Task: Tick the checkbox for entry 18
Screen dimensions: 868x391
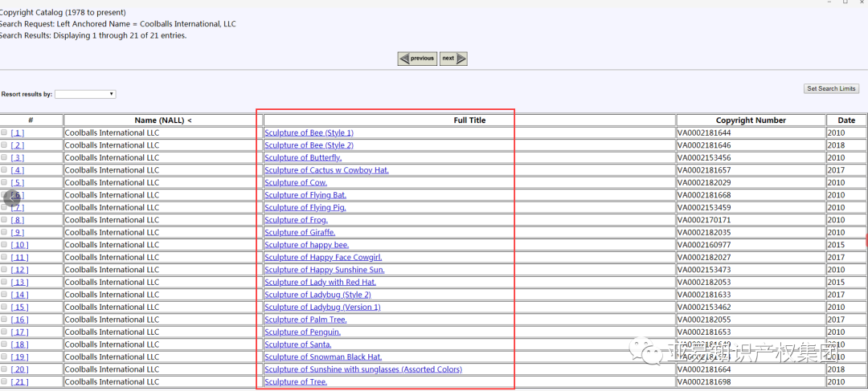Action: (x=5, y=344)
